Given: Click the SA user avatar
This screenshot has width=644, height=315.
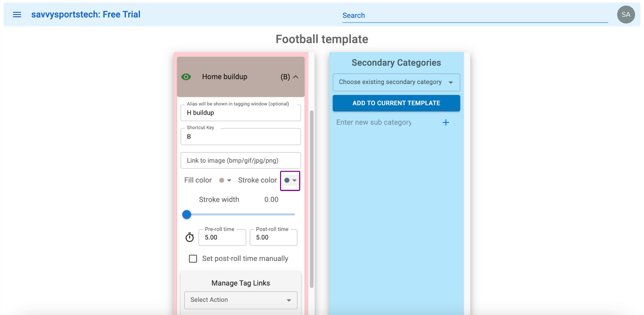Looking at the screenshot, I should tap(626, 14).
